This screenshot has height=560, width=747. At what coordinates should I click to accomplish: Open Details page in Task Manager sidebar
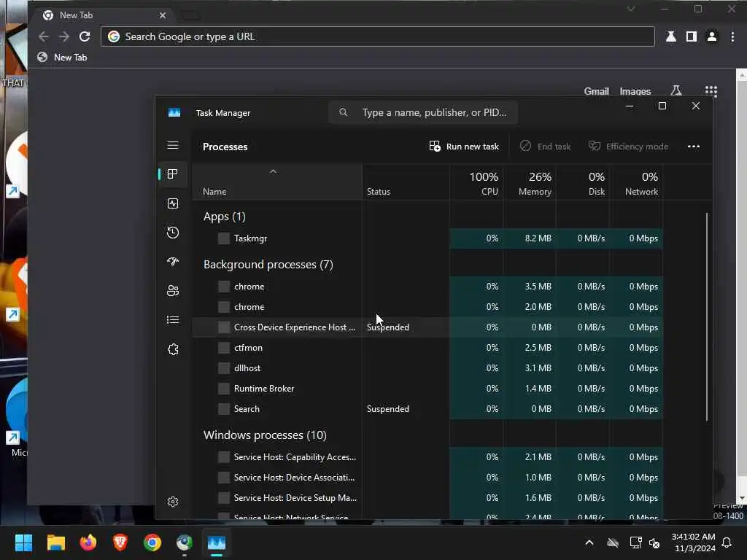pos(173,319)
